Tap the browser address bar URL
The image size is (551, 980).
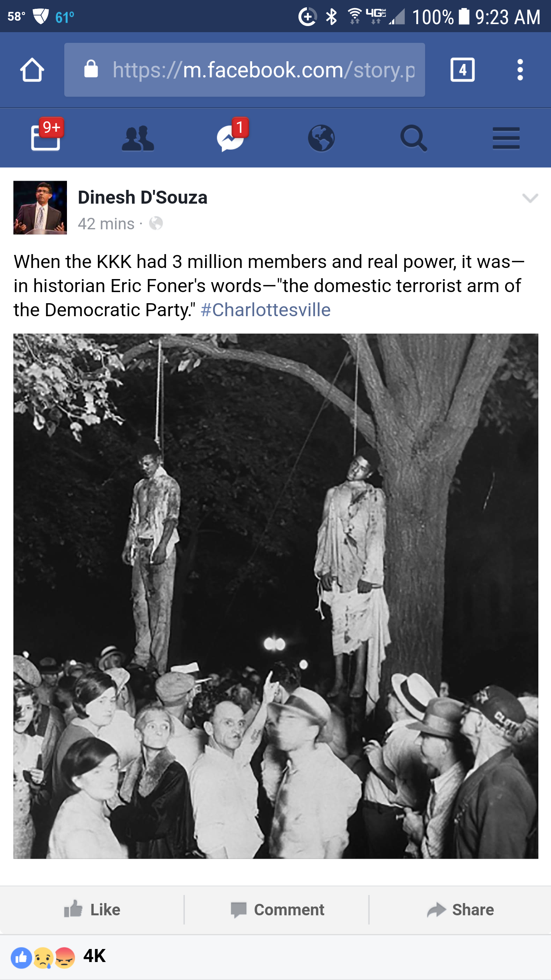coord(263,70)
